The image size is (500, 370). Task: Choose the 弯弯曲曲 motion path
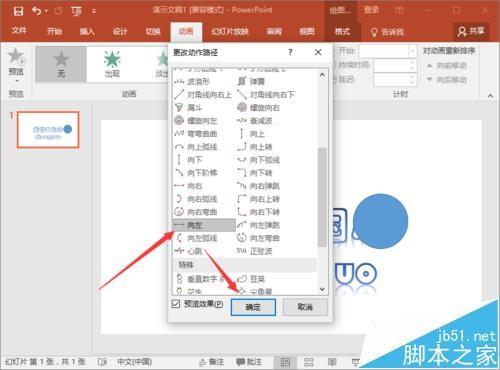point(196,134)
